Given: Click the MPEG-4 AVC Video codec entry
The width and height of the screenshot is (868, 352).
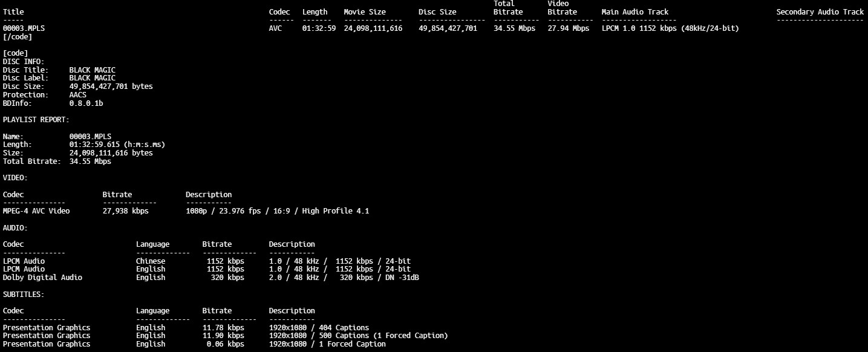Looking at the screenshot, I should coord(36,211).
